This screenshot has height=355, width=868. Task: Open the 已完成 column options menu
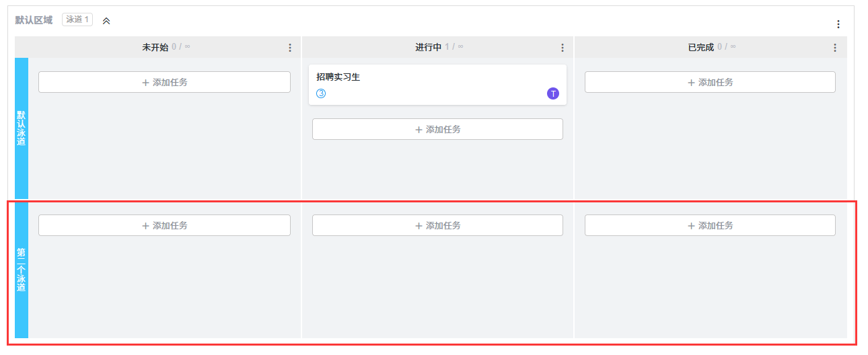point(835,48)
